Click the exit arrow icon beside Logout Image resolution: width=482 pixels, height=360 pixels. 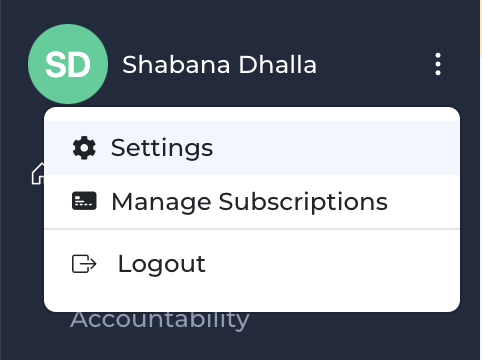[x=84, y=264]
